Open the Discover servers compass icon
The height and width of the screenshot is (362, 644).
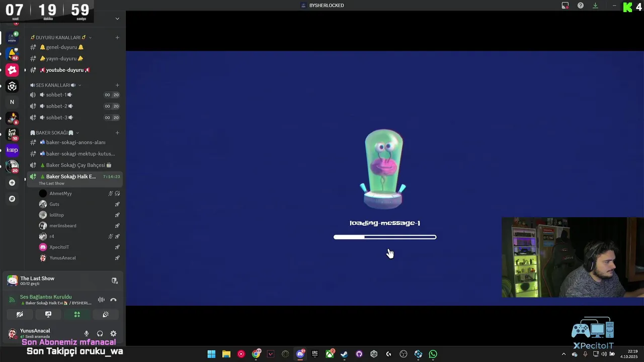[12, 199]
